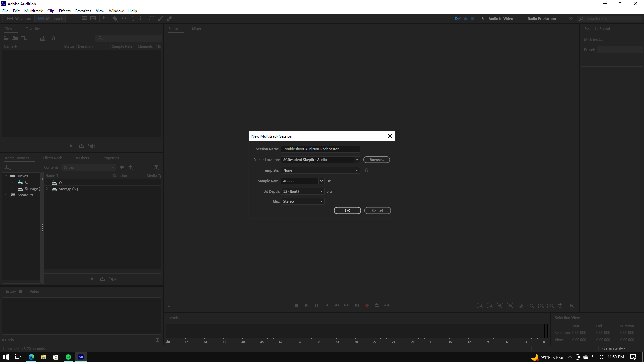Activate the Lasso Selection tool
The image size is (644, 362).
click(x=151, y=18)
